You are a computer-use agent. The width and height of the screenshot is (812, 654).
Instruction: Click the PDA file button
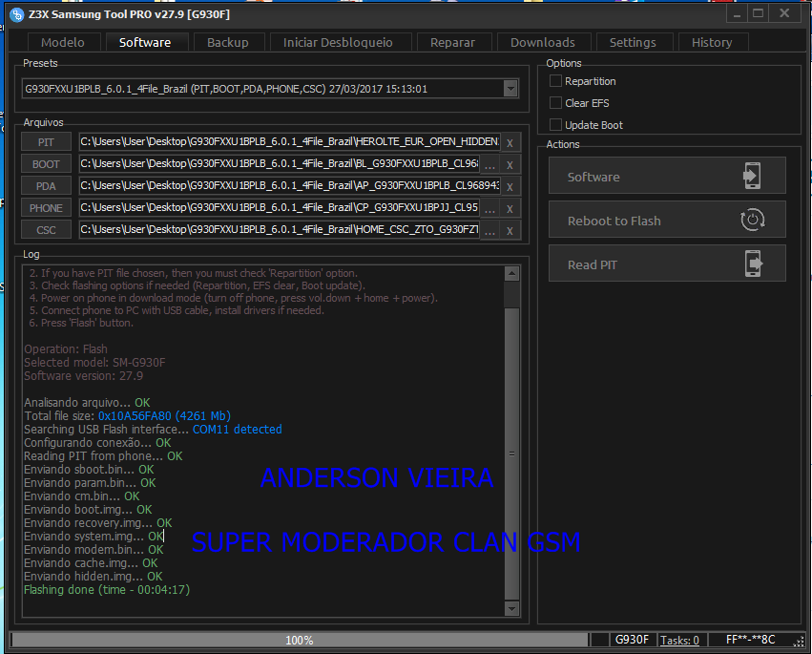46,186
